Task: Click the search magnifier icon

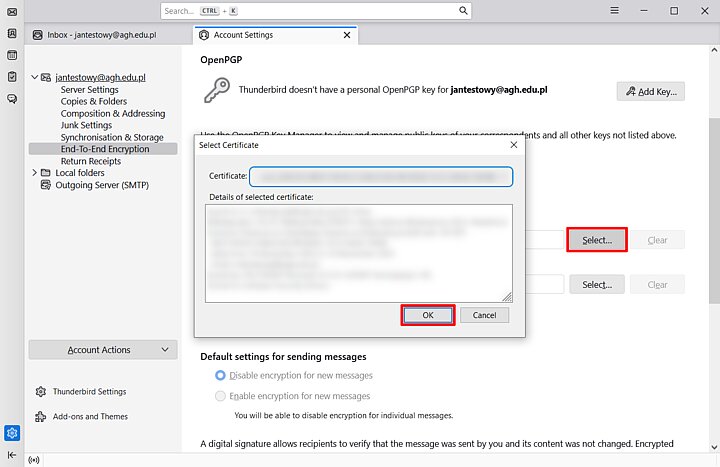Action: 463,11
